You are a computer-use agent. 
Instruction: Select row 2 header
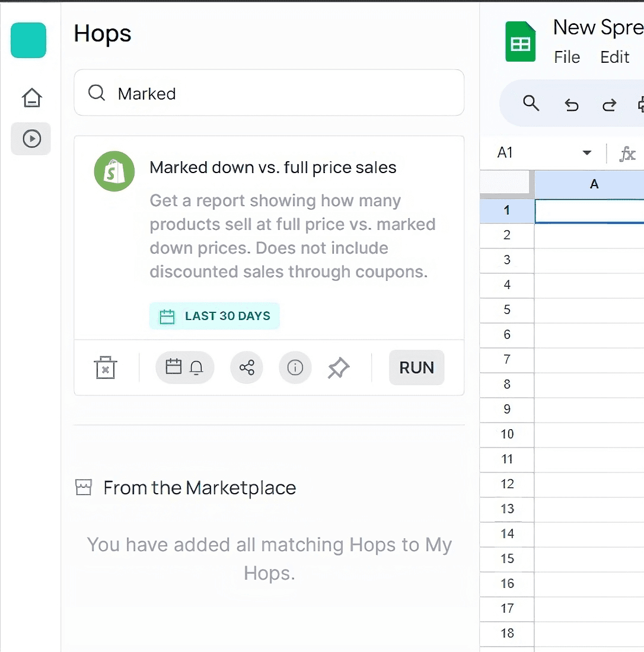(506, 235)
